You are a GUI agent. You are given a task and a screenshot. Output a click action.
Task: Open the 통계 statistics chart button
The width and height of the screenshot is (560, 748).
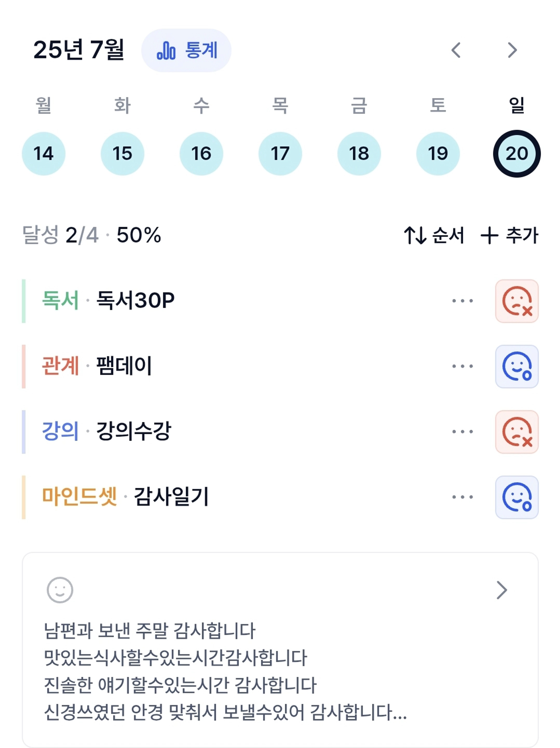(x=186, y=50)
